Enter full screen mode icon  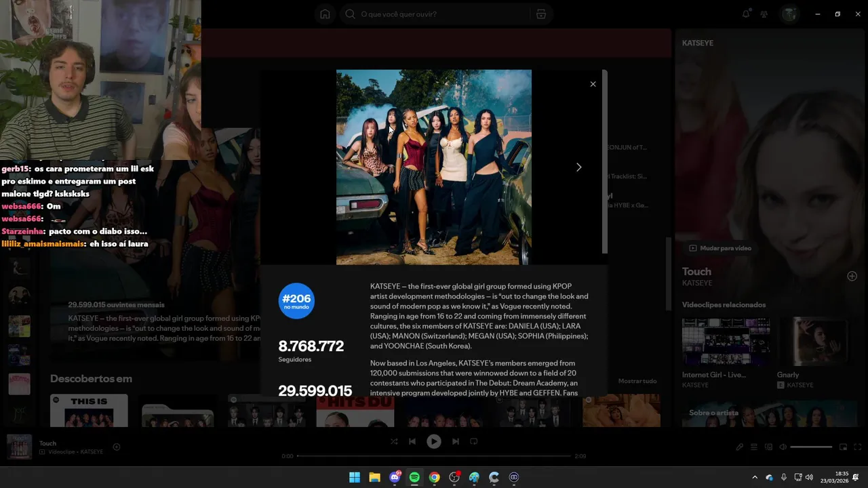858,447
